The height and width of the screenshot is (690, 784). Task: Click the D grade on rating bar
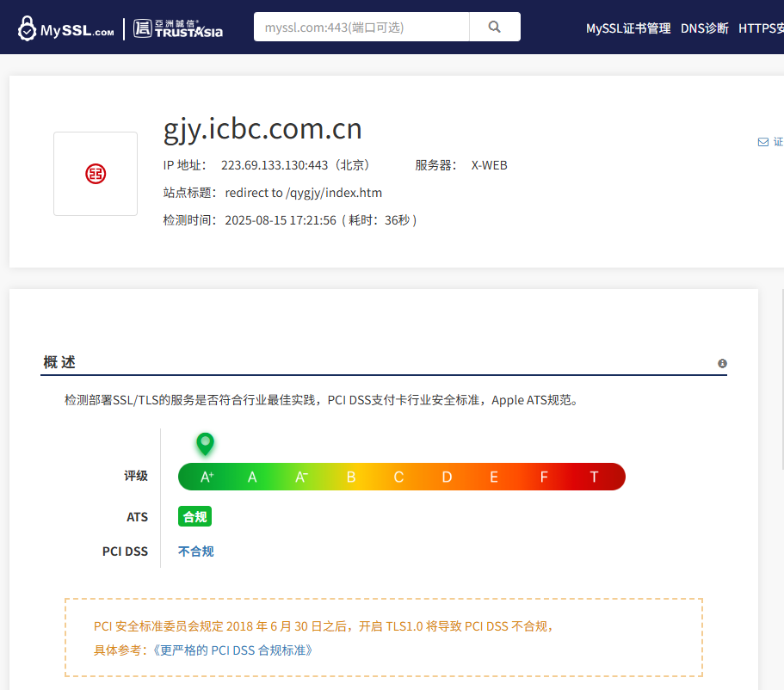point(447,477)
